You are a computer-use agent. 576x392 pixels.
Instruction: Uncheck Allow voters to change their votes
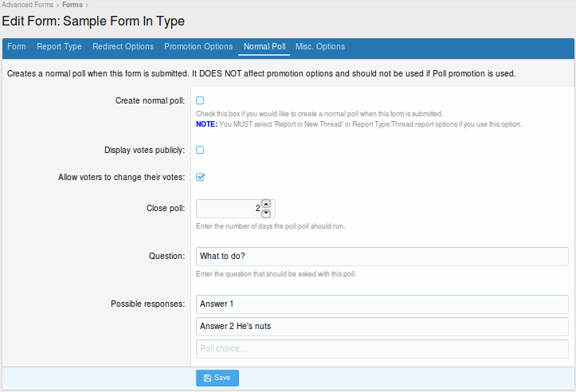(200, 177)
